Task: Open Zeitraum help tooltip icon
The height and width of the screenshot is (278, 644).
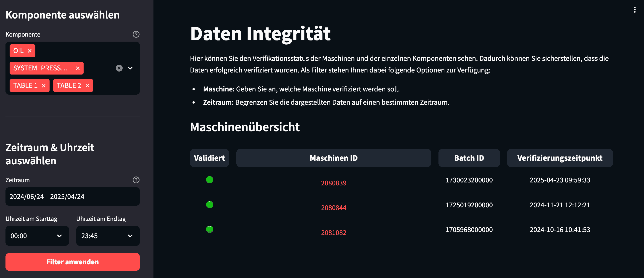Action: [x=136, y=180]
